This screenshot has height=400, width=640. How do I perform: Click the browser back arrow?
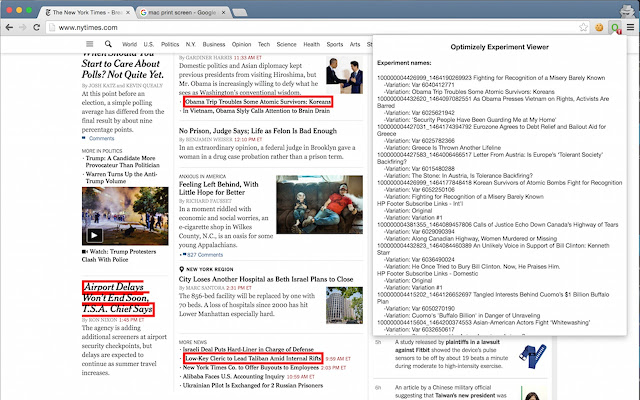pos(9,27)
